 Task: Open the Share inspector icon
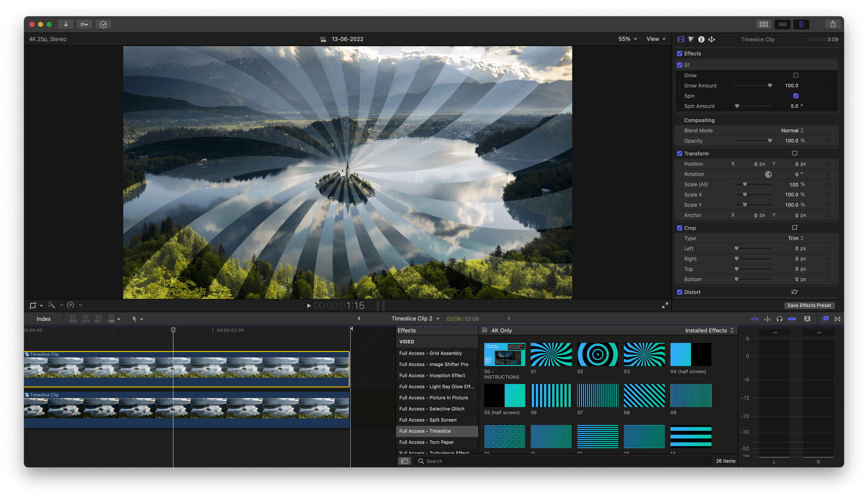pos(712,39)
